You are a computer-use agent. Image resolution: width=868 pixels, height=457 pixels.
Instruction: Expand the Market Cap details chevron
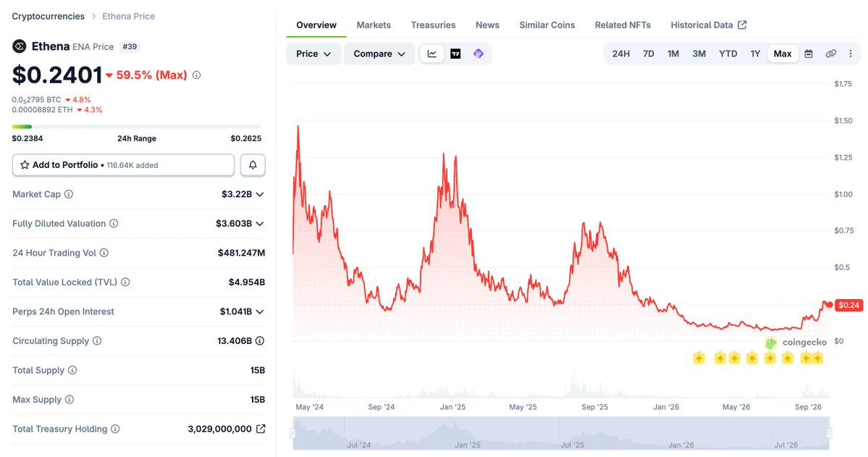tap(260, 194)
